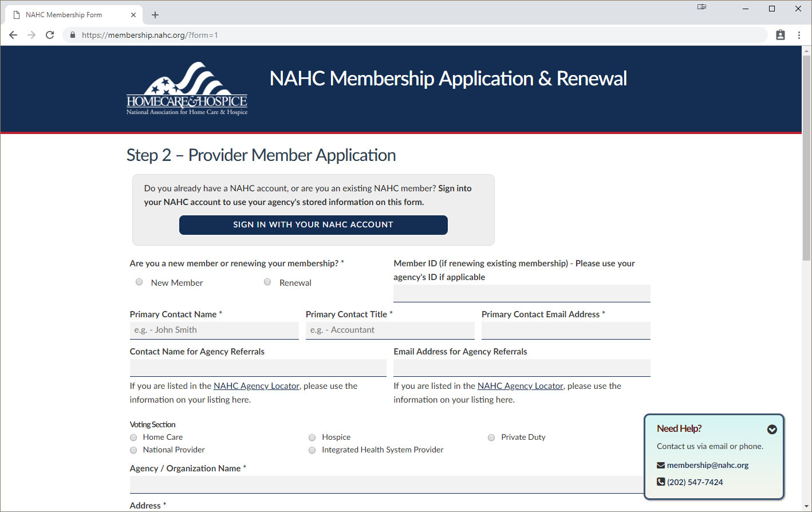The height and width of the screenshot is (512, 812).
Task: Pick the Private Duty voting section
Action: [491, 438]
